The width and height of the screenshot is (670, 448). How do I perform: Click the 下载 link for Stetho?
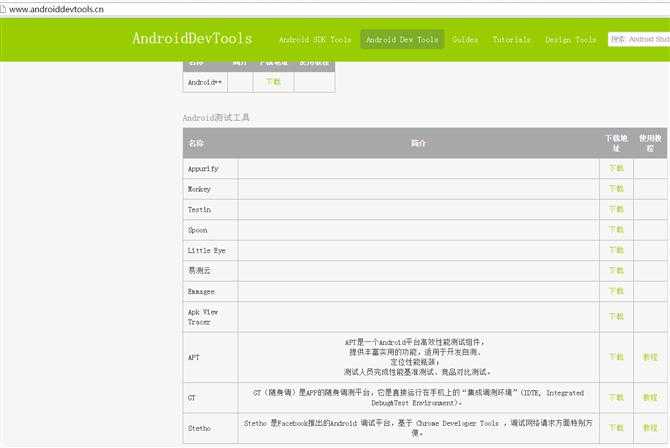point(616,428)
